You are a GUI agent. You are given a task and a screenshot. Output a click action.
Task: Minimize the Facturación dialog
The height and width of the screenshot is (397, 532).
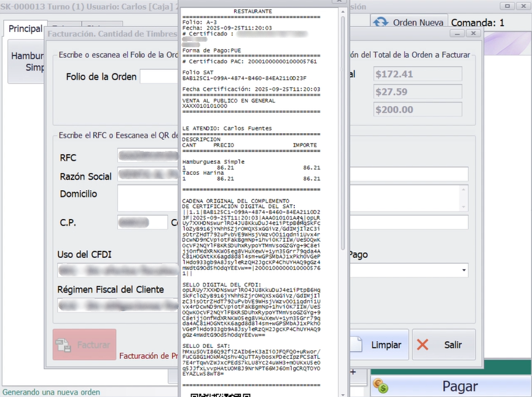pyautogui.click(x=456, y=34)
